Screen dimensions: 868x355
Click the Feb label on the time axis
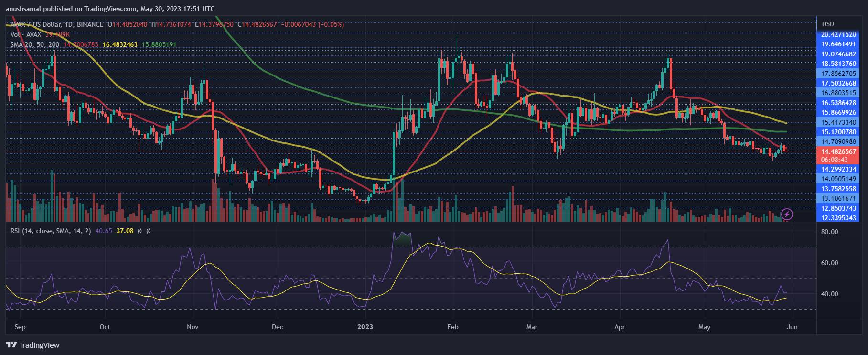point(452,327)
